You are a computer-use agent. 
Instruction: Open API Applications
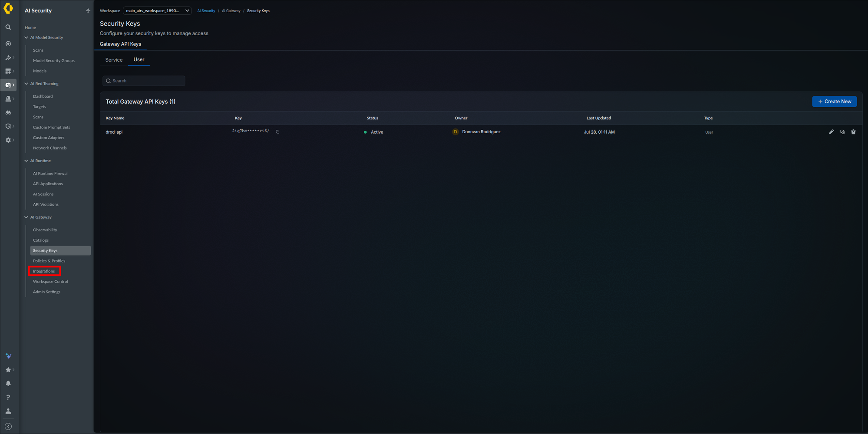(x=48, y=184)
